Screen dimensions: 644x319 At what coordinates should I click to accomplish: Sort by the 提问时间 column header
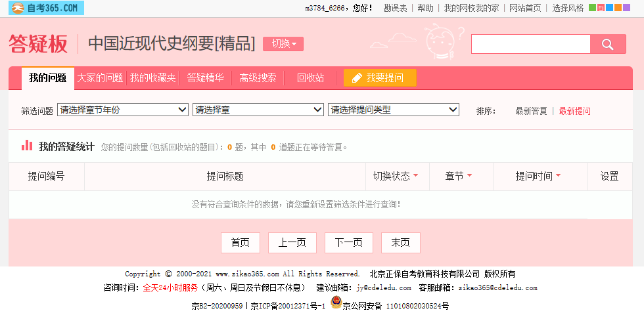[x=538, y=176]
